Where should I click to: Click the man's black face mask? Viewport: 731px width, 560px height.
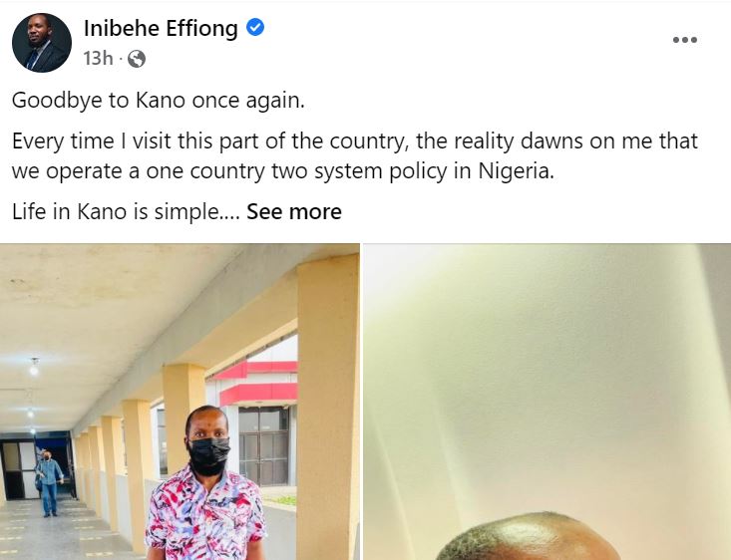click(x=208, y=454)
